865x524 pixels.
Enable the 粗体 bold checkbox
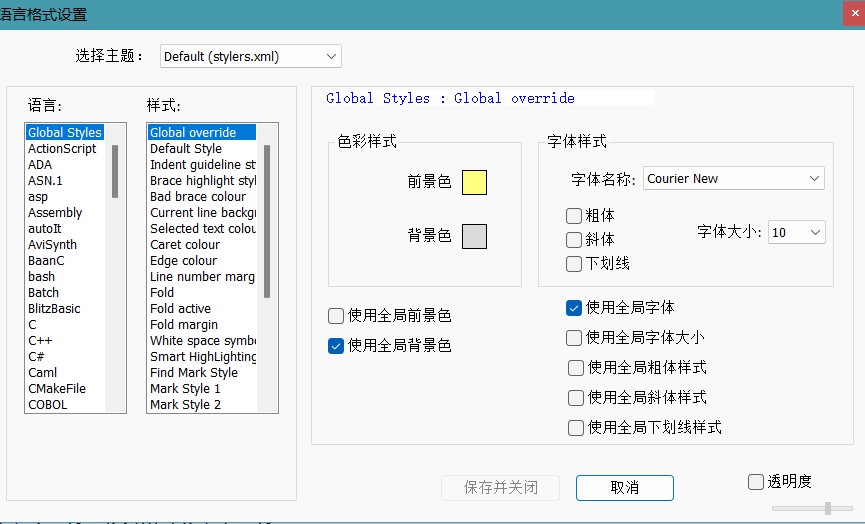pyautogui.click(x=574, y=216)
